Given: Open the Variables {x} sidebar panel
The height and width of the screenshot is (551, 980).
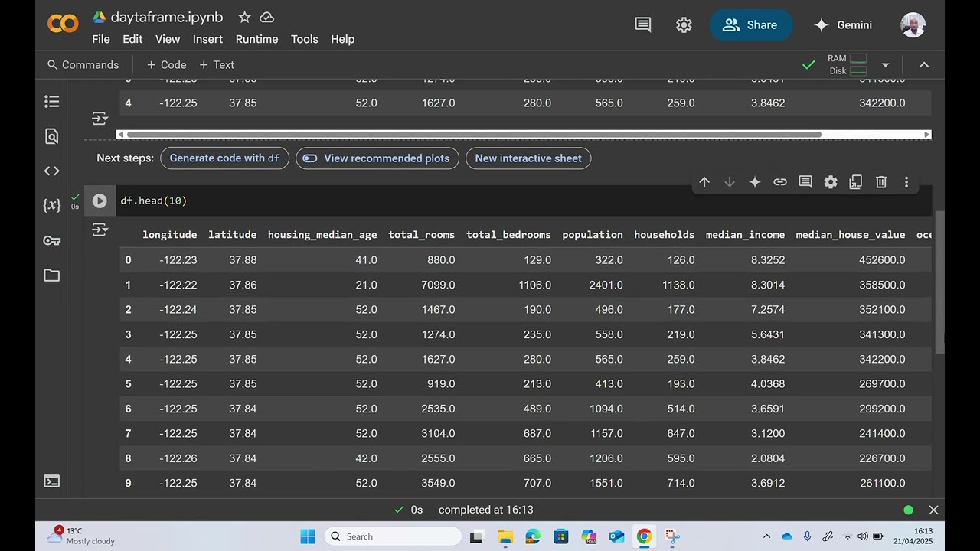Looking at the screenshot, I should click(51, 205).
